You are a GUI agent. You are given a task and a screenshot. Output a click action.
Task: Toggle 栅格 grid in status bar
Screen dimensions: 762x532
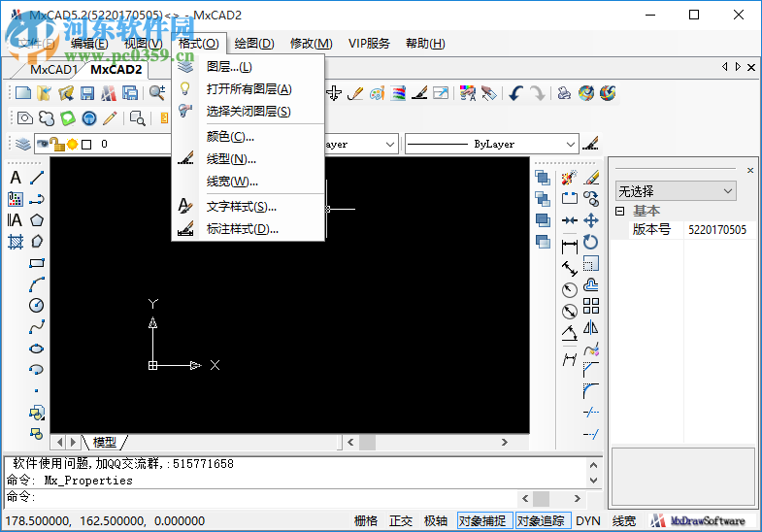[366, 520]
